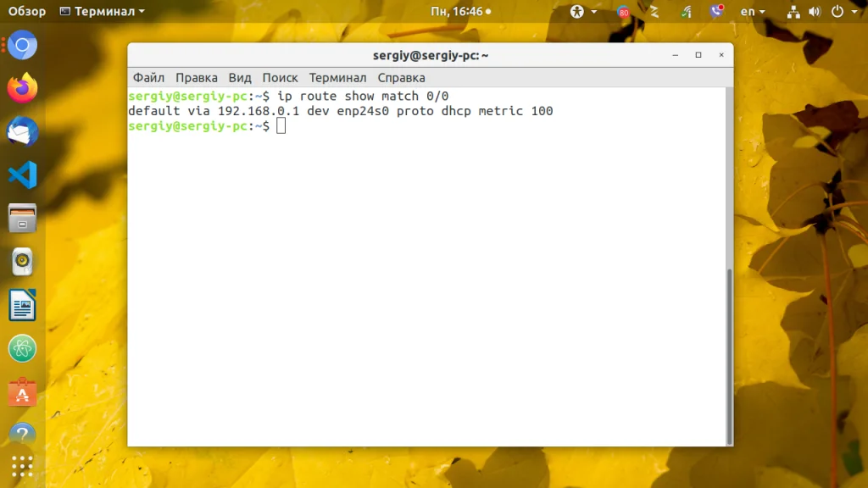Image resolution: width=868 pixels, height=488 pixels.
Task: Open the Help dock icon
Action: (x=22, y=435)
